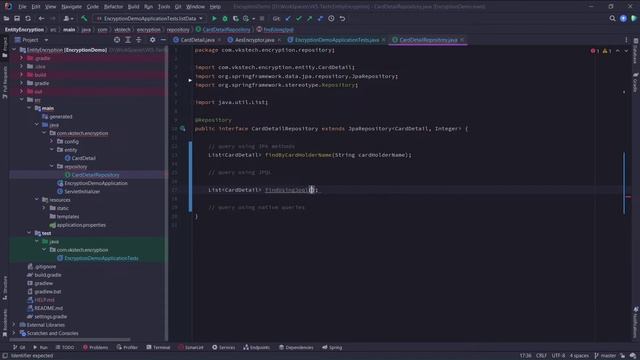Open the Build menu
Image resolution: width=640 pixels, height=360 pixels.
tap(133, 7)
